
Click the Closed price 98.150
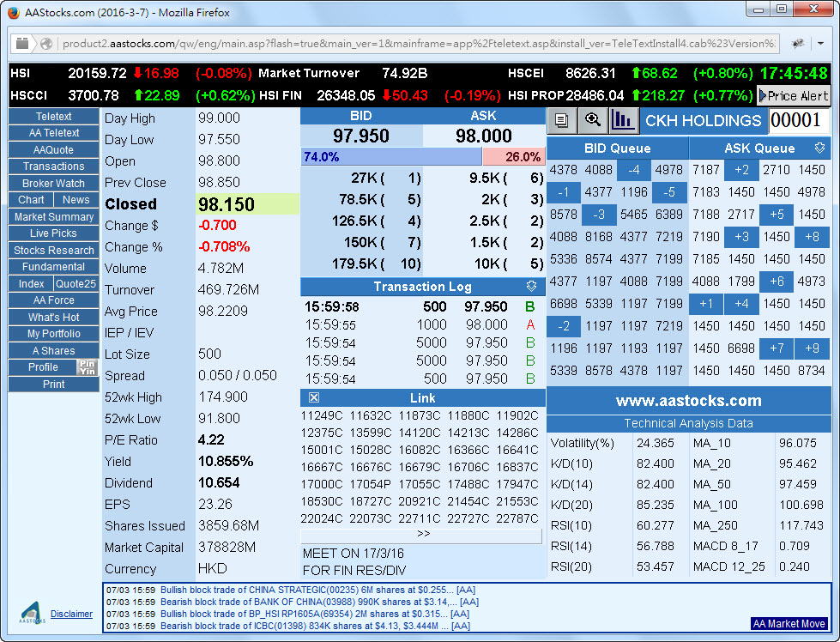(227, 204)
